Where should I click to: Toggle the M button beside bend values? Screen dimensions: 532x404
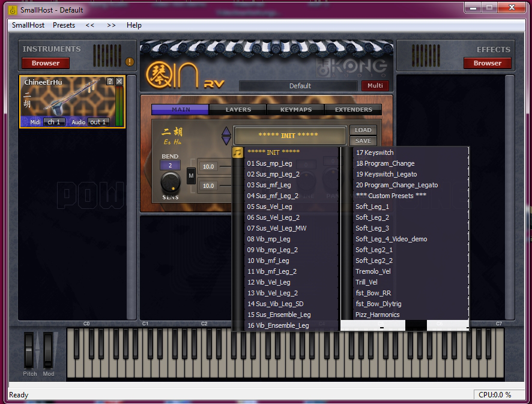191,176
